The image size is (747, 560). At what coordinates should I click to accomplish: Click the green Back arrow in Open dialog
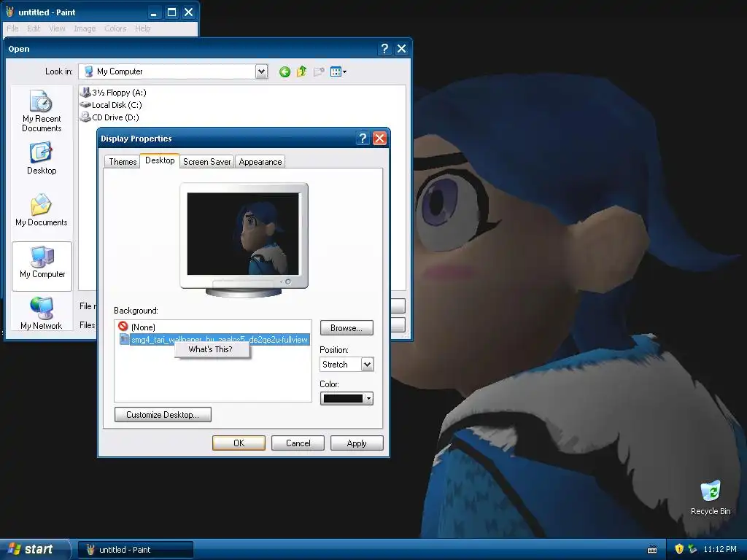pos(285,72)
